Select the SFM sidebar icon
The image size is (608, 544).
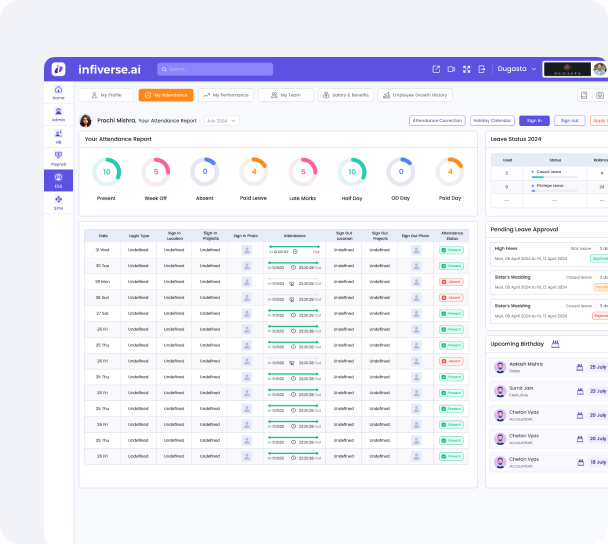click(58, 202)
